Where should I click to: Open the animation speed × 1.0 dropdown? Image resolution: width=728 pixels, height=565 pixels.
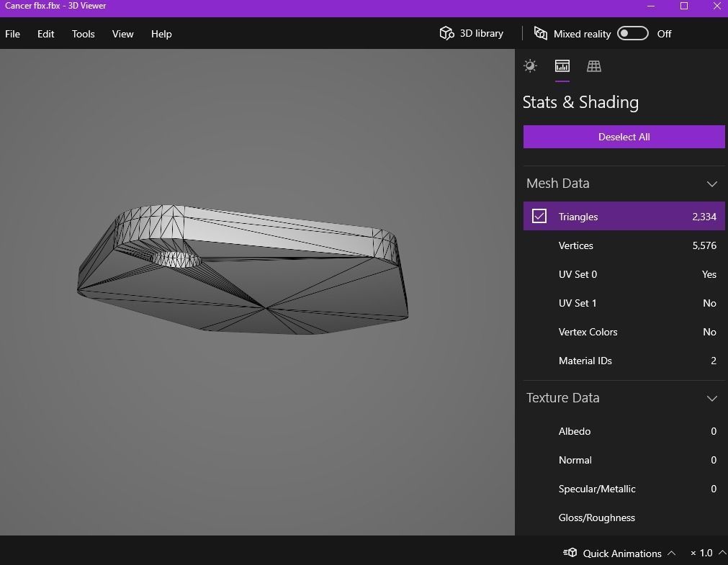click(x=707, y=553)
